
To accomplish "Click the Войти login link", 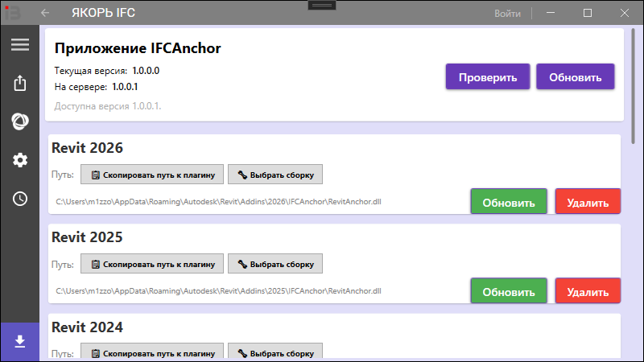I will pyautogui.click(x=507, y=13).
